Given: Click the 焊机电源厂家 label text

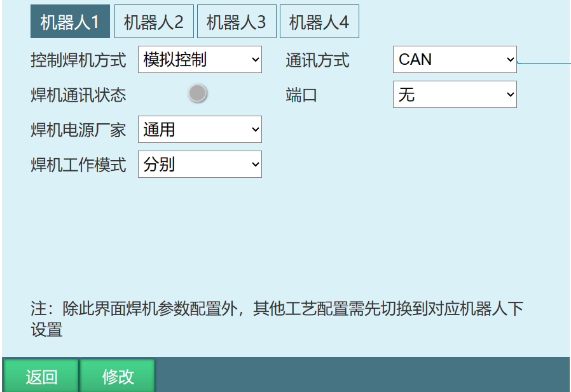Looking at the screenshot, I should [x=78, y=130].
